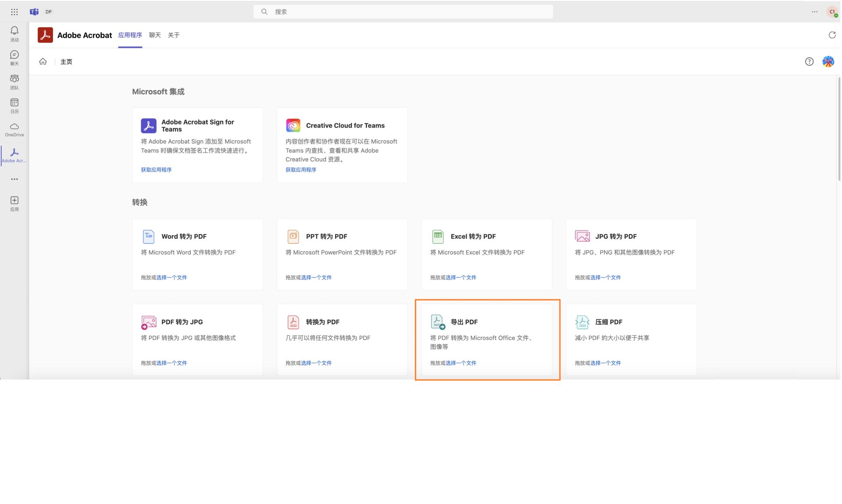The image size is (842, 504).
Task: Click the Word 转为 PDF title
Action: coord(184,236)
